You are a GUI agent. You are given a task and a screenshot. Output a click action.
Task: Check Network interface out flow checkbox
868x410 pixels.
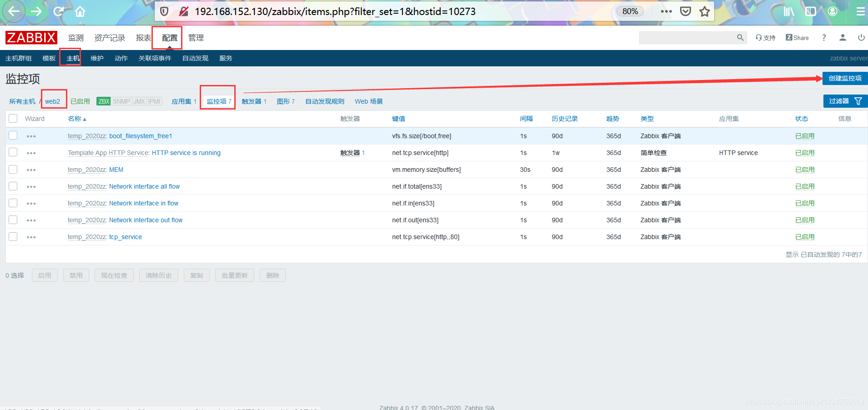[x=13, y=220]
